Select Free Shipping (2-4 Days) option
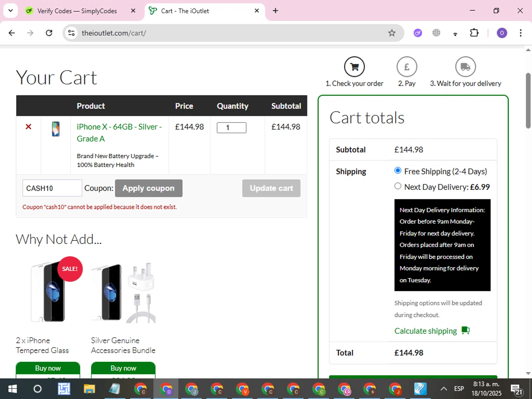The image size is (532, 399). coord(398,171)
